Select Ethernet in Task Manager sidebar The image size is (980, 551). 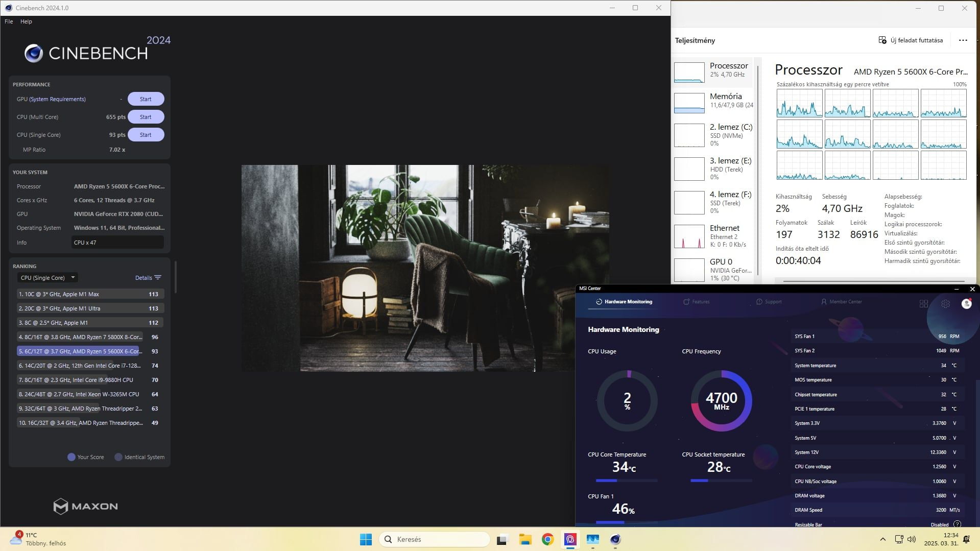tap(713, 236)
